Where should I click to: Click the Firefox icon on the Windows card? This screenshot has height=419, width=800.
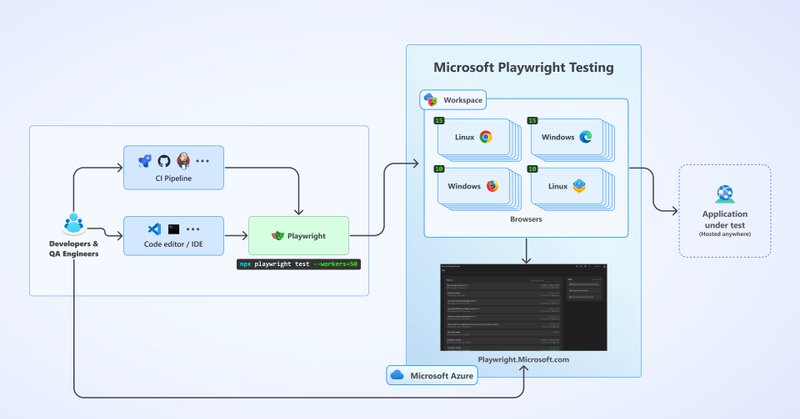click(x=492, y=186)
